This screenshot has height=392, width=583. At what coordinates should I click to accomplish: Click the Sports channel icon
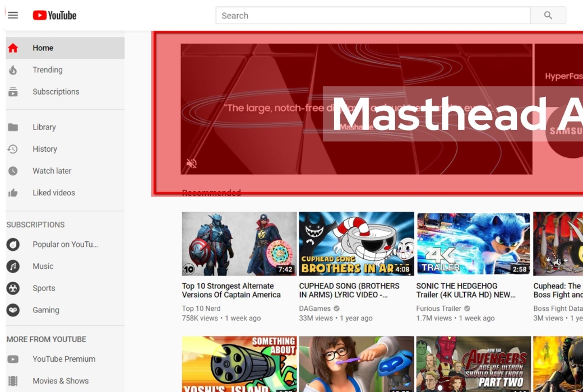13,288
